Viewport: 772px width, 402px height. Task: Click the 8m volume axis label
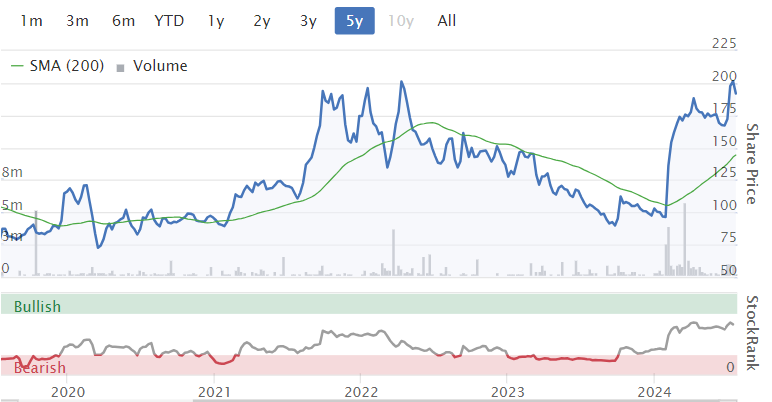pyautogui.click(x=12, y=172)
